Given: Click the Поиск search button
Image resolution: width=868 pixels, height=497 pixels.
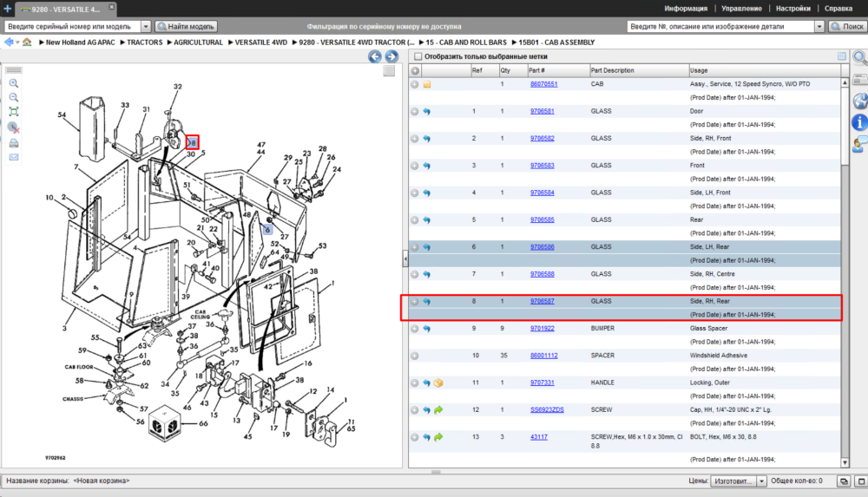Looking at the screenshot, I should click(x=847, y=27).
